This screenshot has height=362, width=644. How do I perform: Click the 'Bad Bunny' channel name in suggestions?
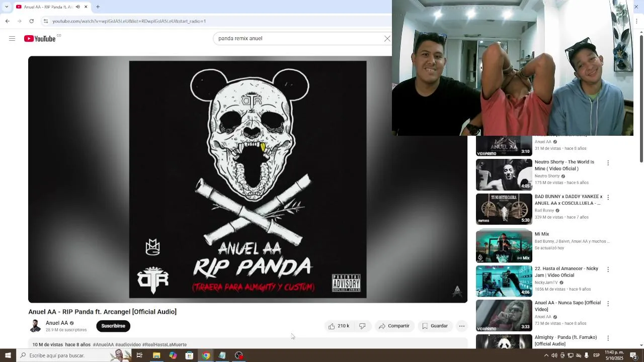pos(544,211)
